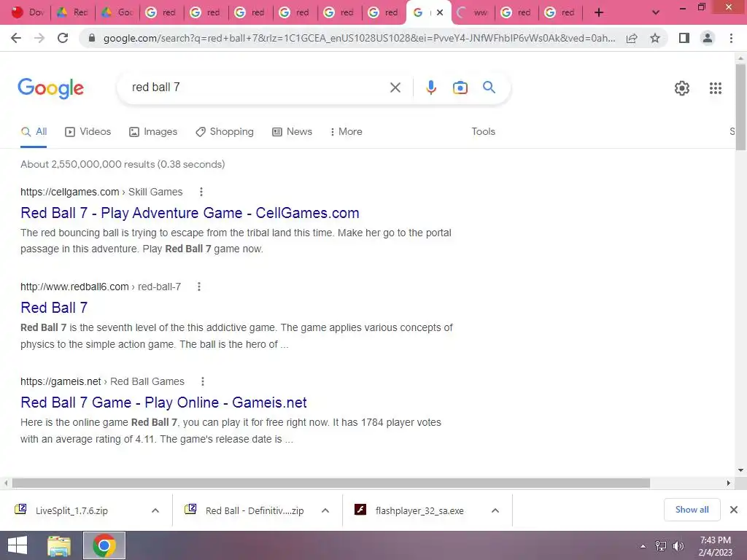Click the vertical scrollbar thumb
The image size is (747, 560).
(x=740, y=107)
